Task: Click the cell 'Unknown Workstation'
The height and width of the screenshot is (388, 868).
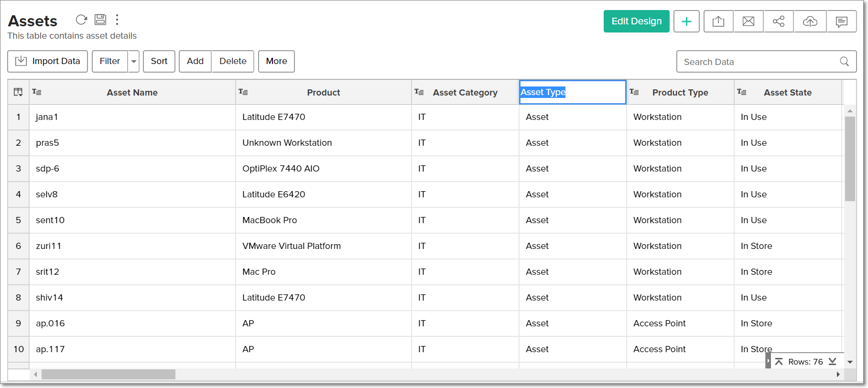Action: pyautogui.click(x=324, y=143)
